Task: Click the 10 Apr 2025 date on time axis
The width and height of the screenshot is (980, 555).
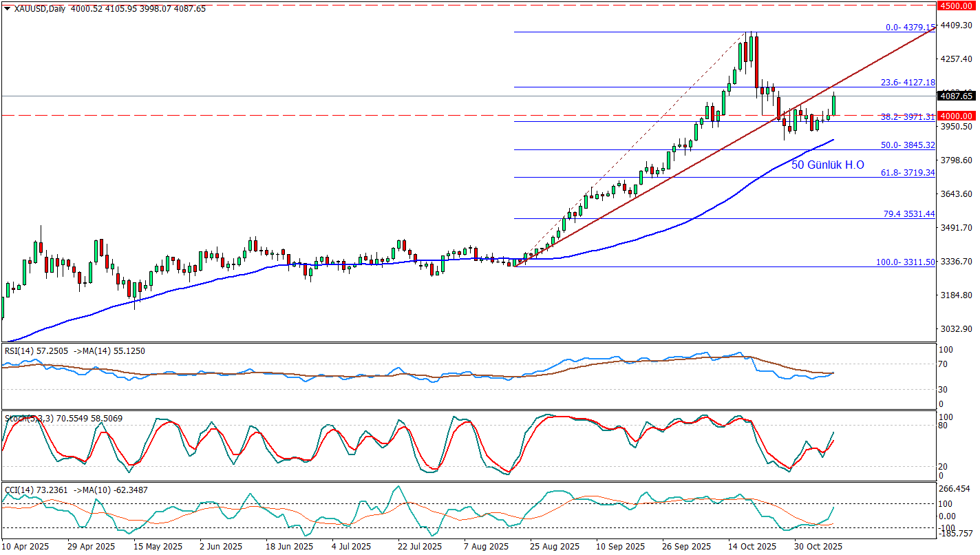Action: click(x=25, y=547)
